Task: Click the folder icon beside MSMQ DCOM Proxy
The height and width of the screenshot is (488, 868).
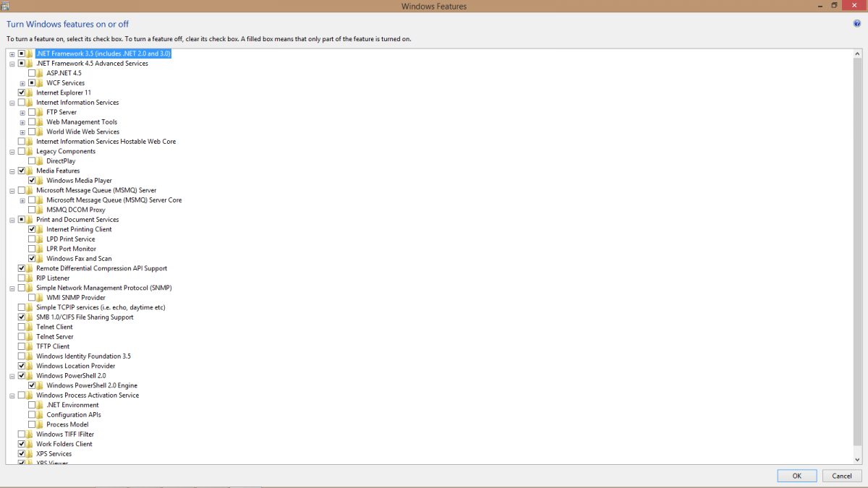Action: (41, 210)
